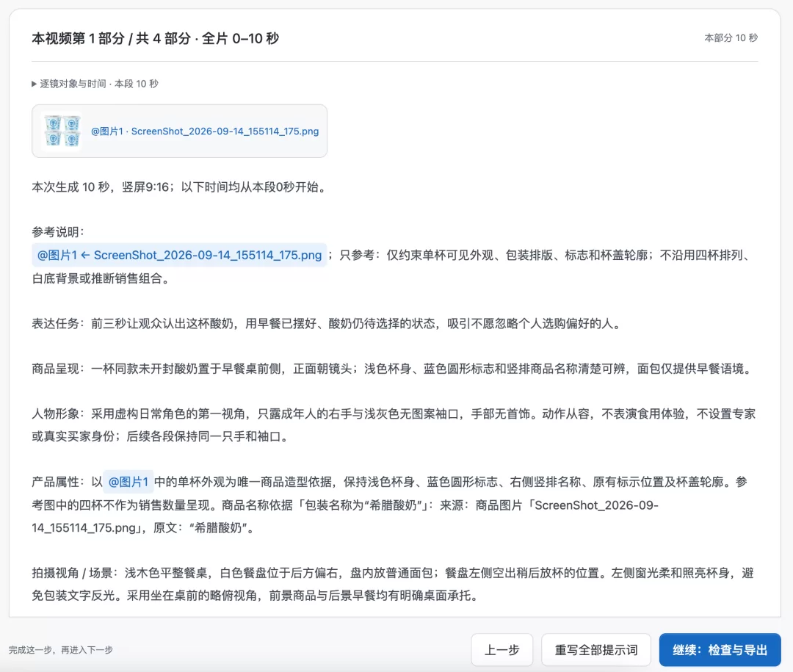Click the 商品呈现 paragraph text
Image resolution: width=793 pixels, height=672 pixels.
tap(393, 369)
